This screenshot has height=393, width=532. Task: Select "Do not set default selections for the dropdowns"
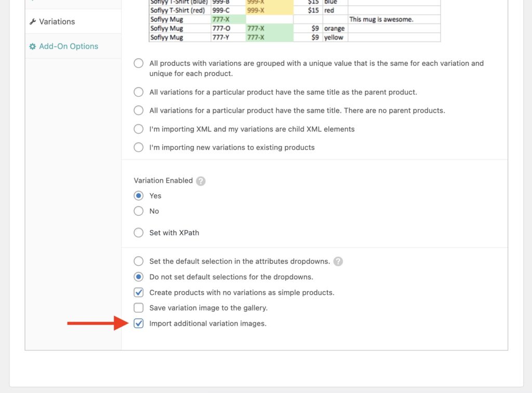click(139, 277)
